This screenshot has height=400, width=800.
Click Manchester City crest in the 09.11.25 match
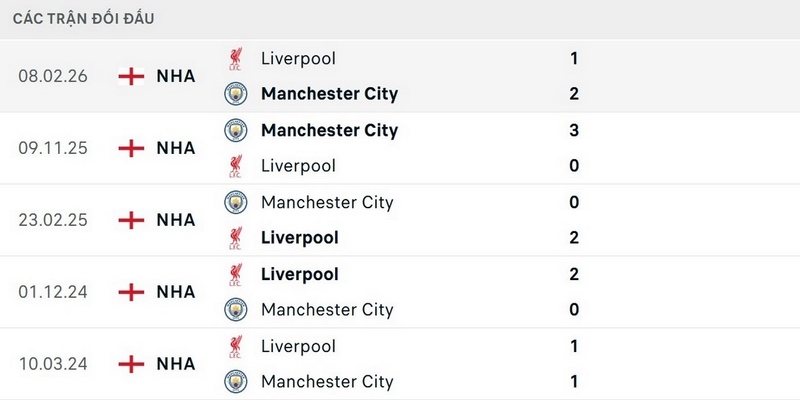click(x=235, y=130)
